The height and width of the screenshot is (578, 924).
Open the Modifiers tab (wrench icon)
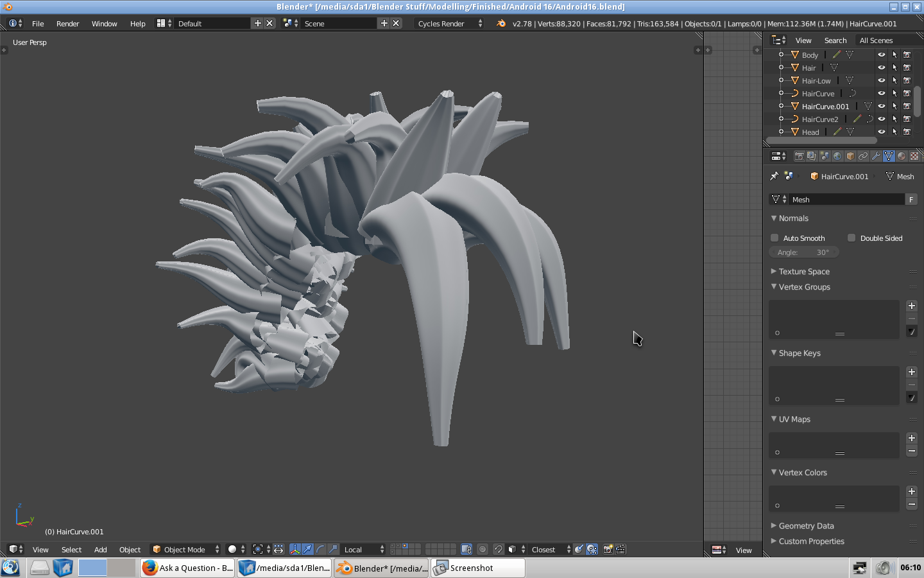point(876,156)
